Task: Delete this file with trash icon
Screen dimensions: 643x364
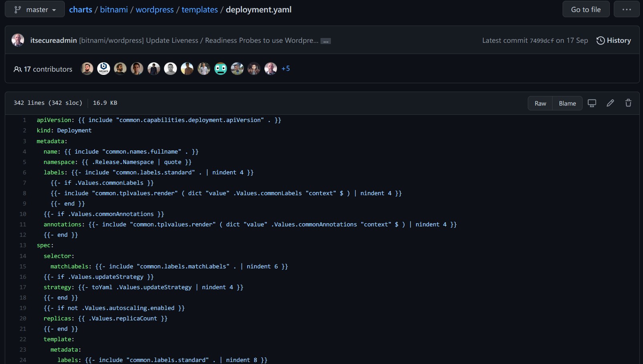Action: click(628, 103)
